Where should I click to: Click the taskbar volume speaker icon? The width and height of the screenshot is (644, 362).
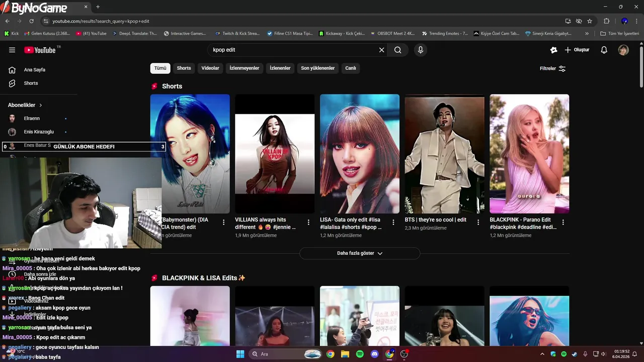click(x=603, y=354)
